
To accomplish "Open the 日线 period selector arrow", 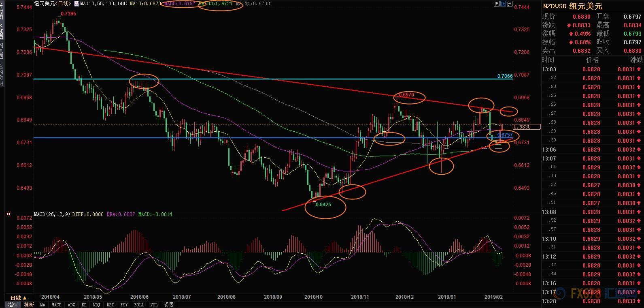I will click(x=25, y=298).
